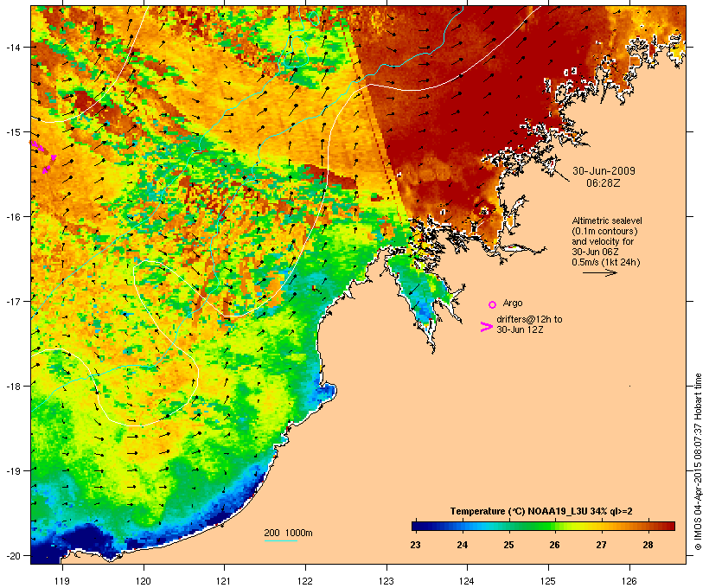Click the 'Altimetric sealevel' text

(607, 220)
